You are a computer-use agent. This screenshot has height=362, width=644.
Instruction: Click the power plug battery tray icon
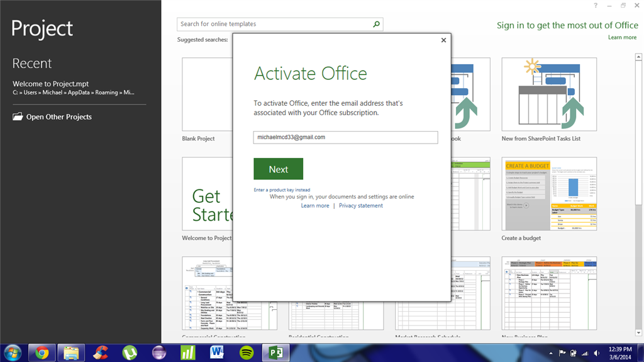click(x=574, y=353)
